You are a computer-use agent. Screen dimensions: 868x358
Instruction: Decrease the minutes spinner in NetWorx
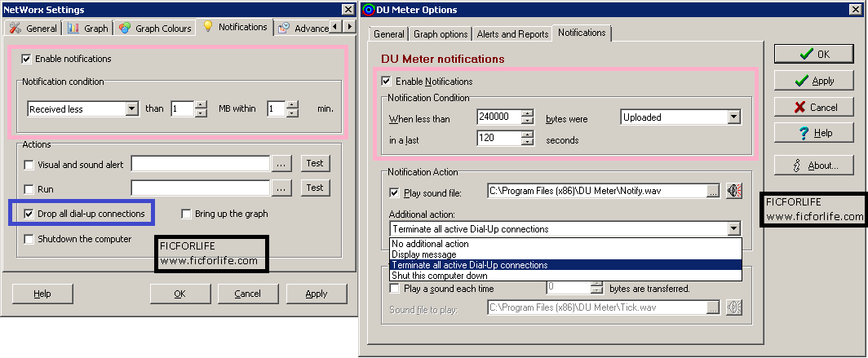[292, 113]
